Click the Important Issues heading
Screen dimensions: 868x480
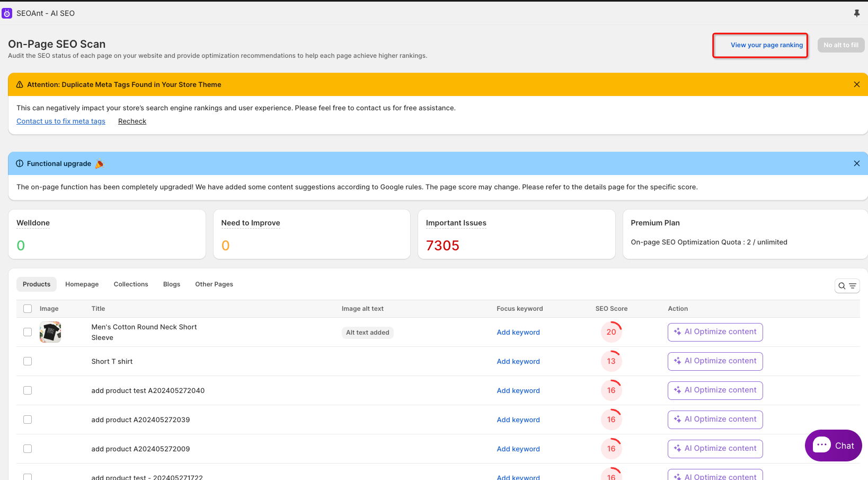(456, 223)
